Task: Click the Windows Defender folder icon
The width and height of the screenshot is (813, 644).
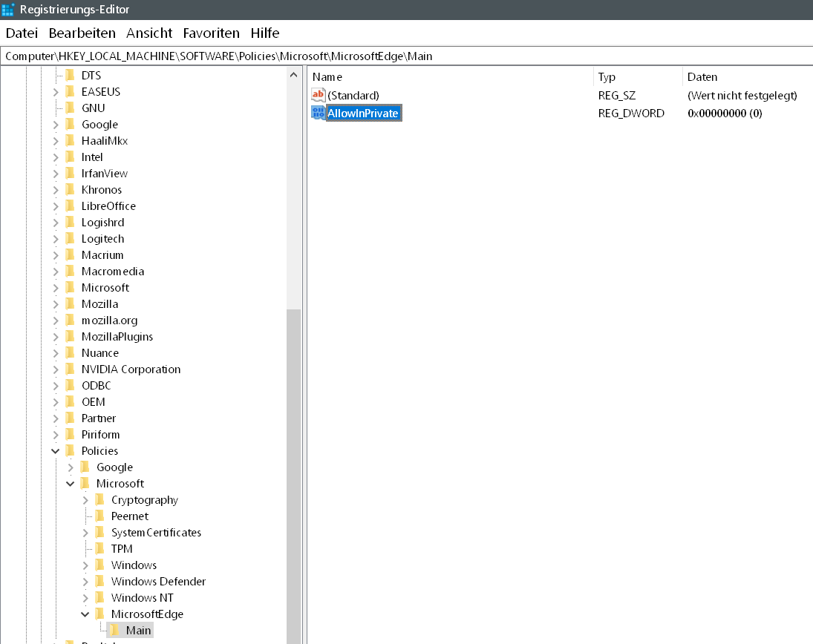Action: (x=99, y=582)
